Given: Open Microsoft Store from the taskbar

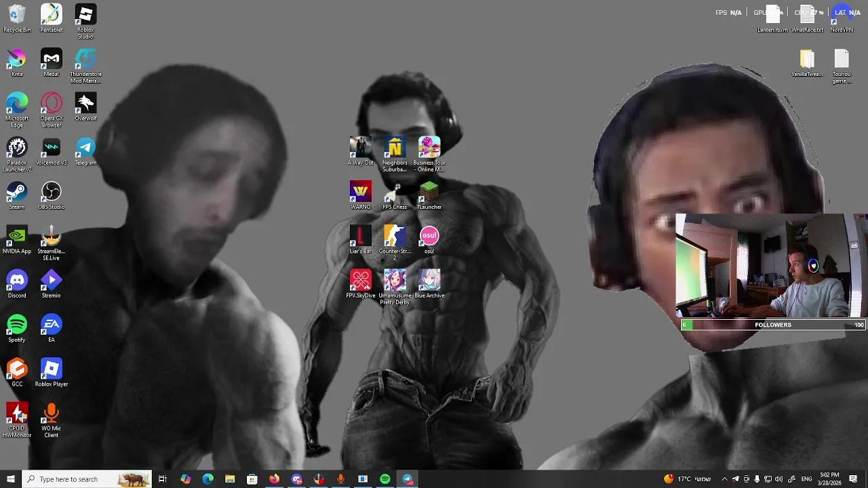Looking at the screenshot, I should [252, 479].
